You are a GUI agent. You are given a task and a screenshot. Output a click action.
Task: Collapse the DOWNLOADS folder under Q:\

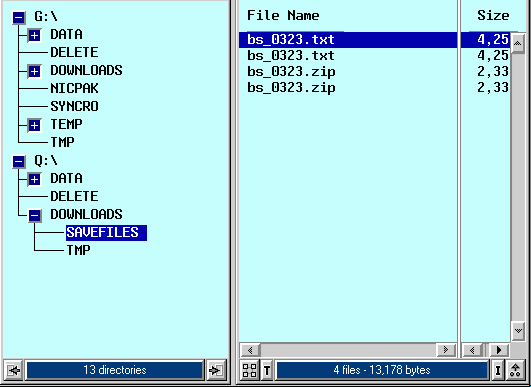(x=35, y=215)
